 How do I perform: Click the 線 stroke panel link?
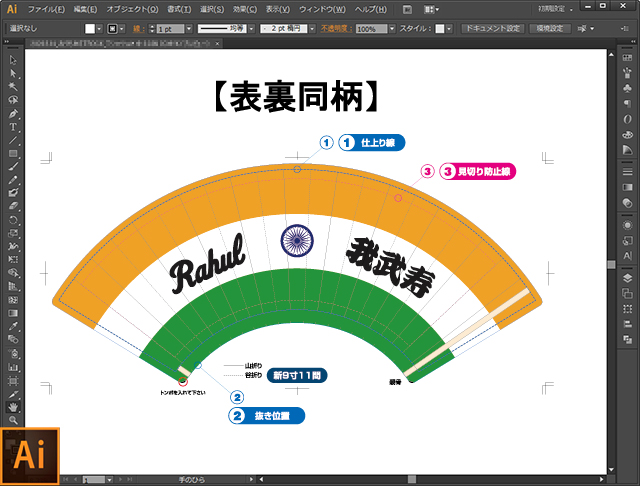[139, 29]
